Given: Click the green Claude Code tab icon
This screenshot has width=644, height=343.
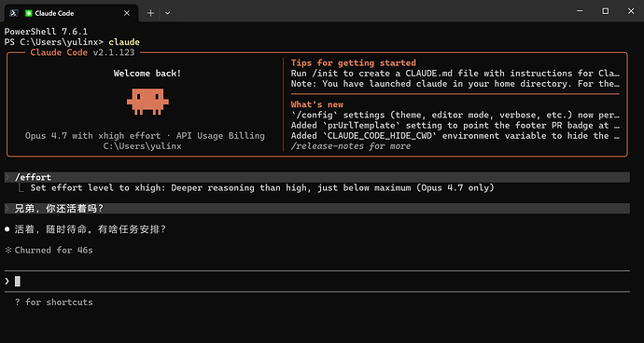Looking at the screenshot, I should 28,13.
